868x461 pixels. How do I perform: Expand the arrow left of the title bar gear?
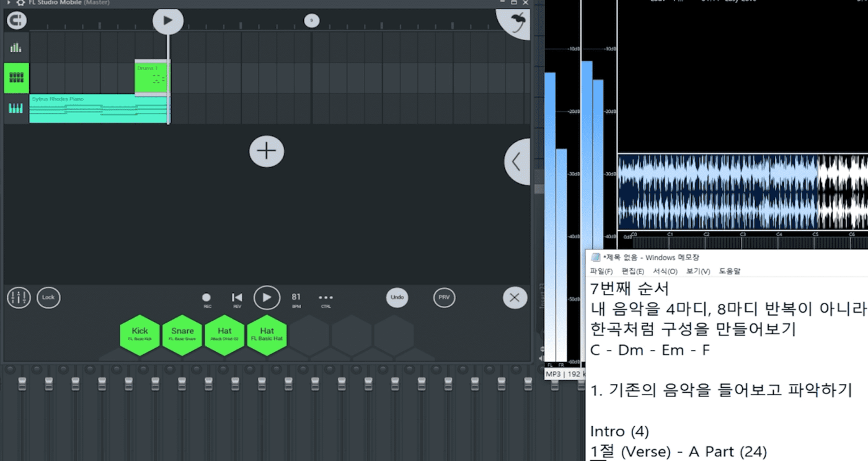pos(9,2)
